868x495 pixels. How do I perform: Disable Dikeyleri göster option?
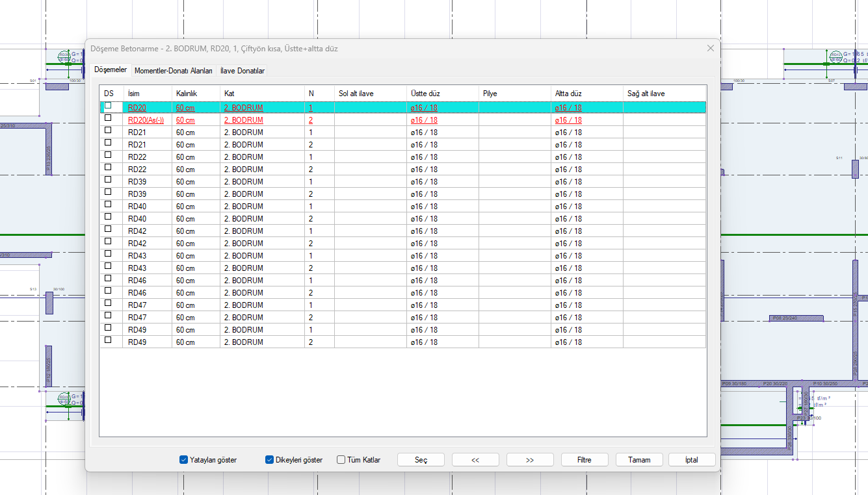[269, 460]
